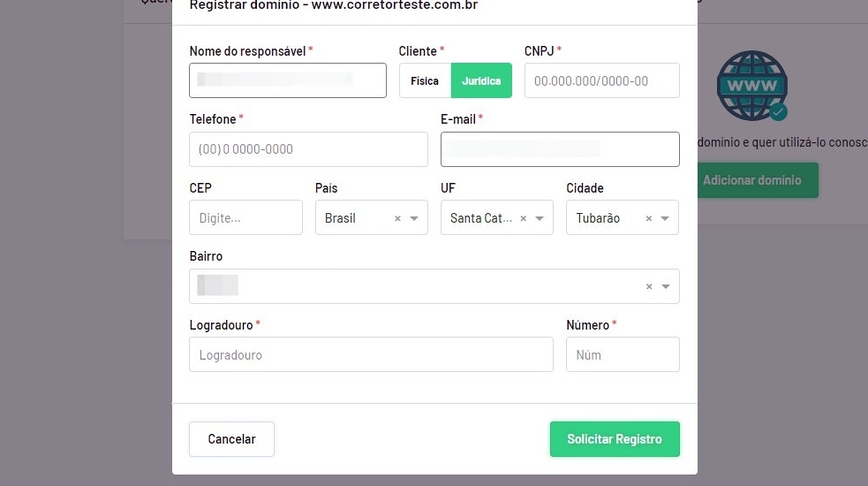Click into the E-mail field
The width and height of the screenshot is (868, 486).
(560, 149)
